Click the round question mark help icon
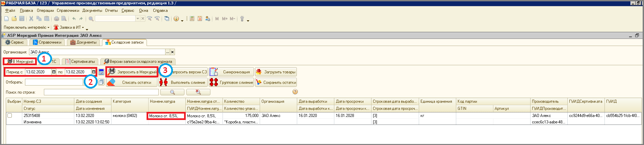 (295, 92)
